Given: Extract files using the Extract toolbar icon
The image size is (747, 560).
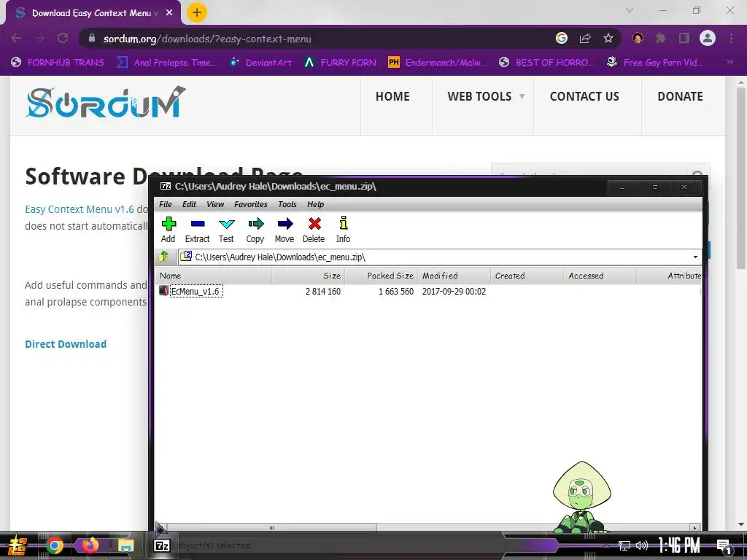Looking at the screenshot, I should click(x=197, y=230).
